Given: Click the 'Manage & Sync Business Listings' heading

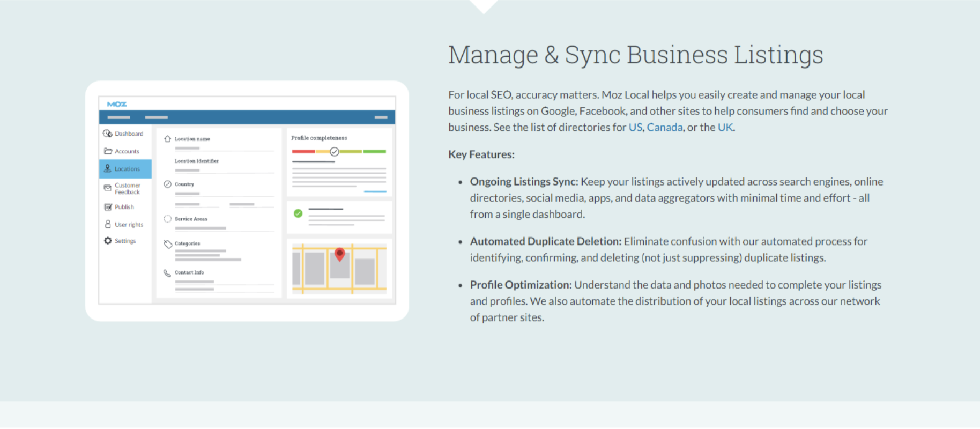Looking at the screenshot, I should (636, 55).
